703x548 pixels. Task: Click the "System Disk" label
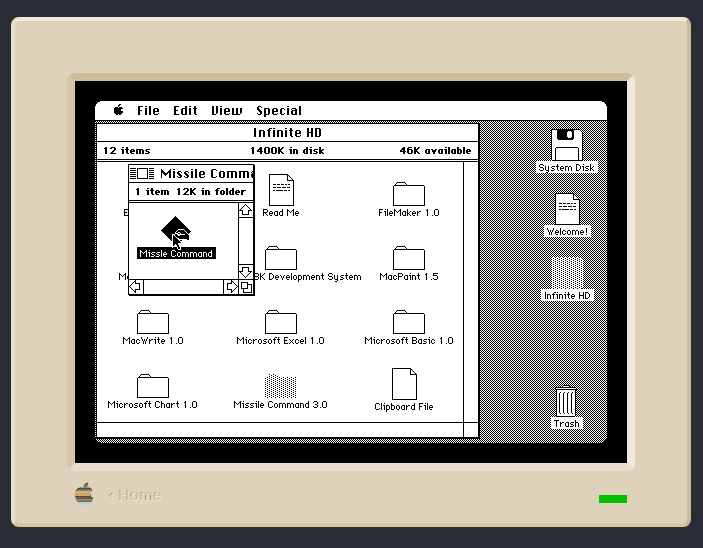pos(566,168)
